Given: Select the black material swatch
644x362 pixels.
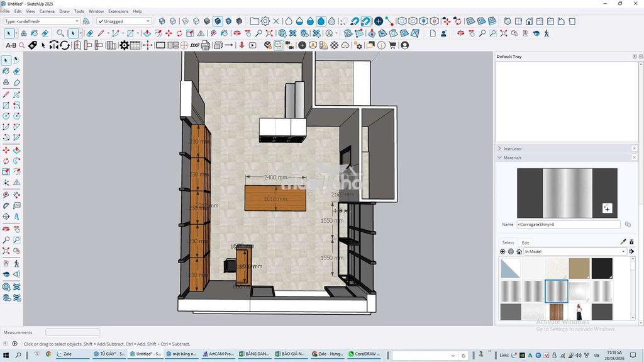Looking at the screenshot, I should click(602, 268).
